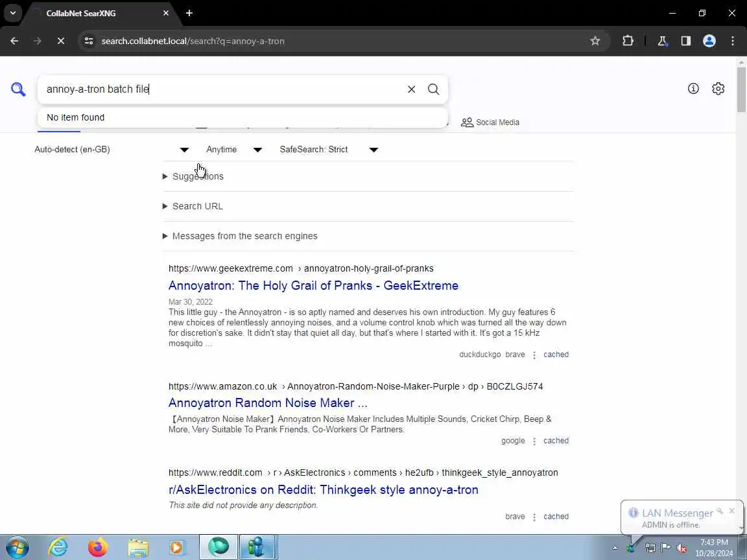
Task: View cached copy of GeekExtreme result
Action: point(556,355)
